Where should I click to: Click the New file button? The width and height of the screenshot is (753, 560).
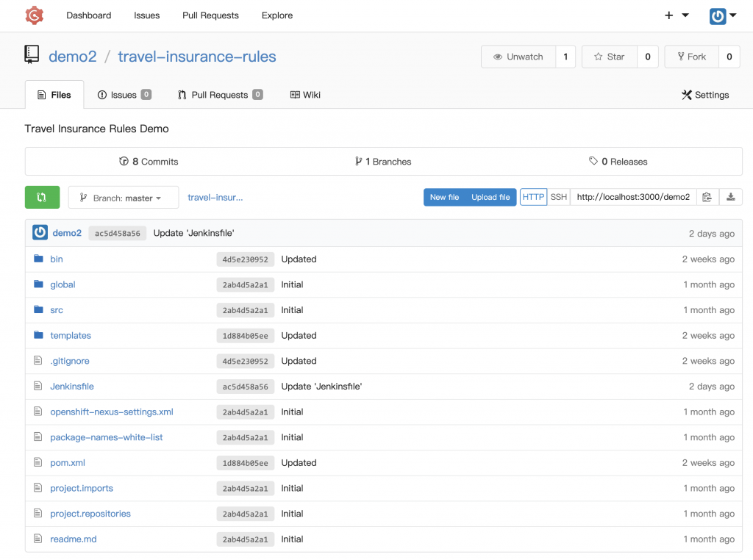(x=444, y=197)
